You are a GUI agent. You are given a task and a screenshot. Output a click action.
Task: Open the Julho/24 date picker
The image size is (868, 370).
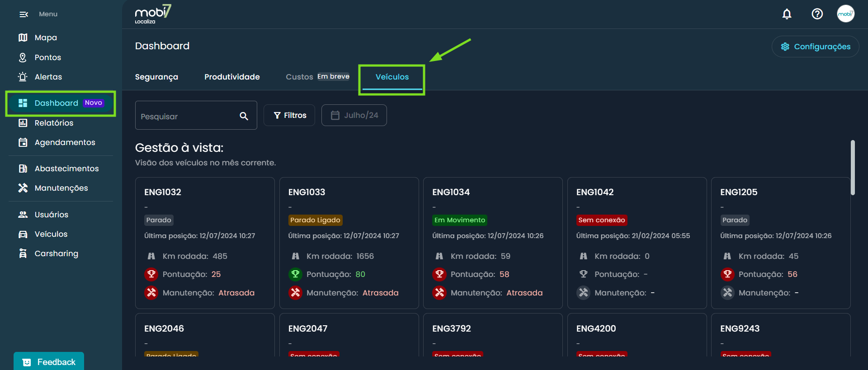click(354, 115)
